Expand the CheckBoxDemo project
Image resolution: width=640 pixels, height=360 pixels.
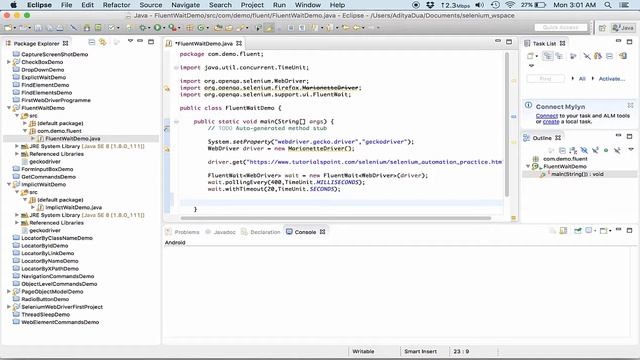click(x=9, y=62)
